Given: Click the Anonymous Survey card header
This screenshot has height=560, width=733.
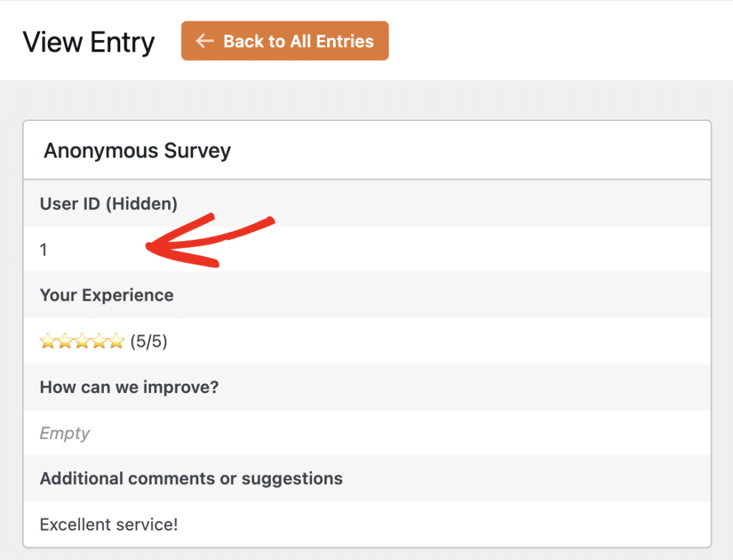Looking at the screenshot, I should tap(137, 150).
